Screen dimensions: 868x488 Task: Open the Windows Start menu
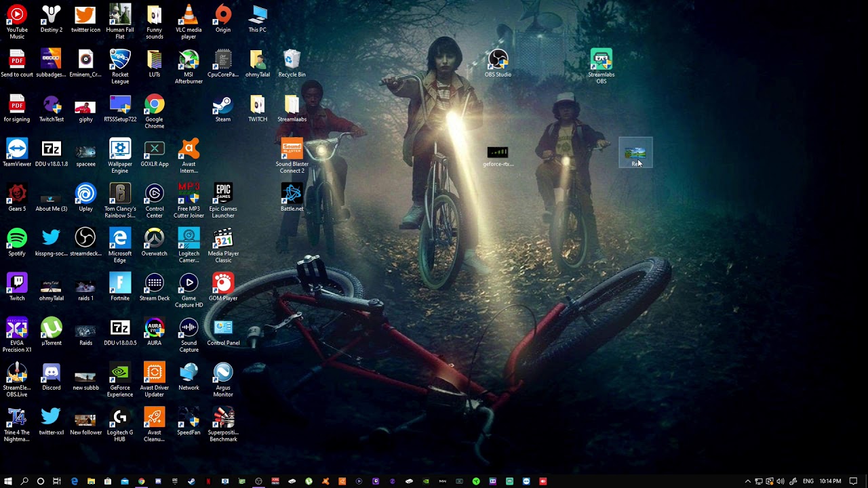pos(8,481)
